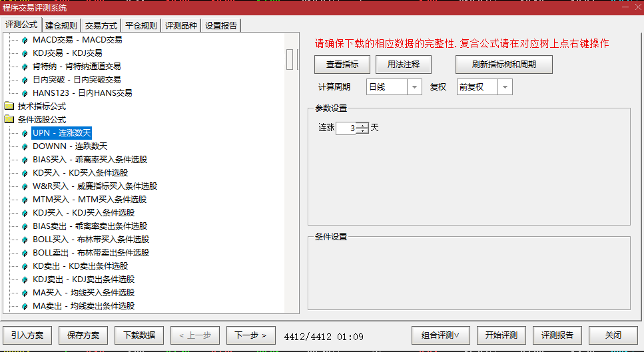This screenshot has height=352, width=644.
Task: Click the icon next to DOWNN - 连跌数天
Action: click(x=25, y=146)
